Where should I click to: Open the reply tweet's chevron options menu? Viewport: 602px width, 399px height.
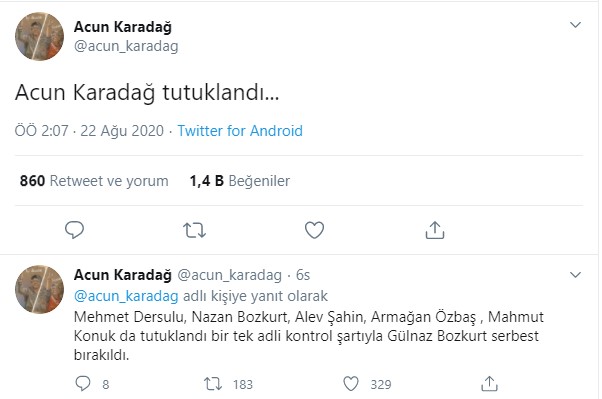(575, 275)
